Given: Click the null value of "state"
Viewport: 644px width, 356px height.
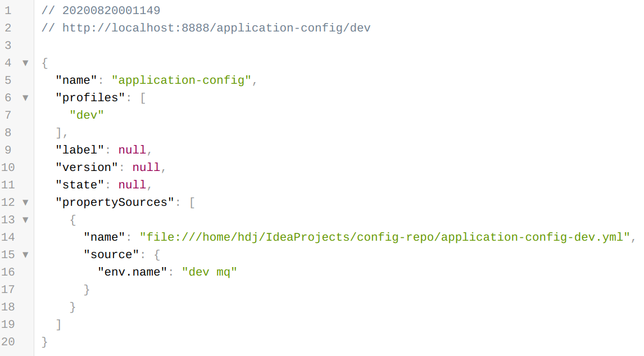Looking at the screenshot, I should (132, 185).
